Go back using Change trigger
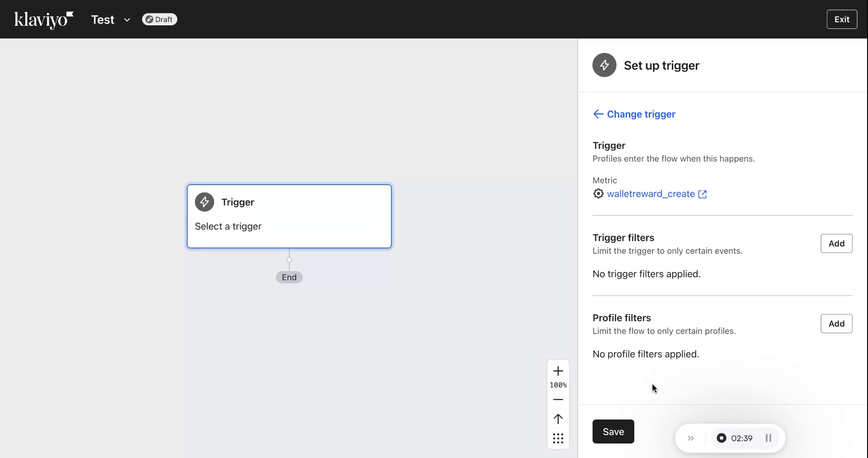Image resolution: width=868 pixels, height=458 pixels. coord(634,114)
